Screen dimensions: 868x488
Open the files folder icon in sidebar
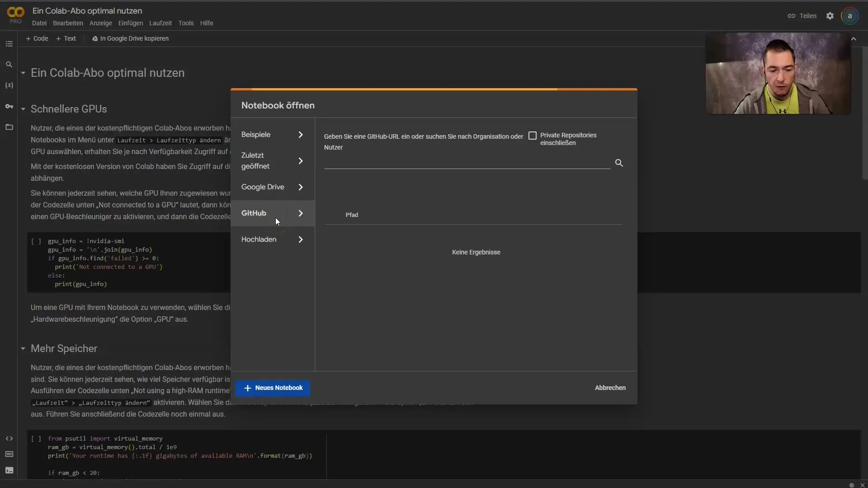point(9,127)
